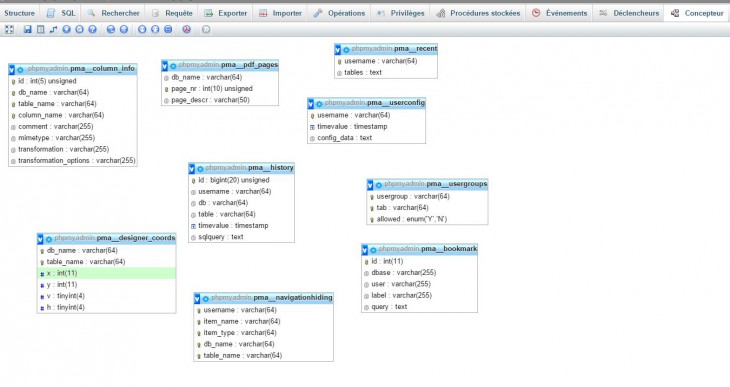Open options gear of pma__pdf_pages table
This screenshot has width=730, height=387.
173,66
